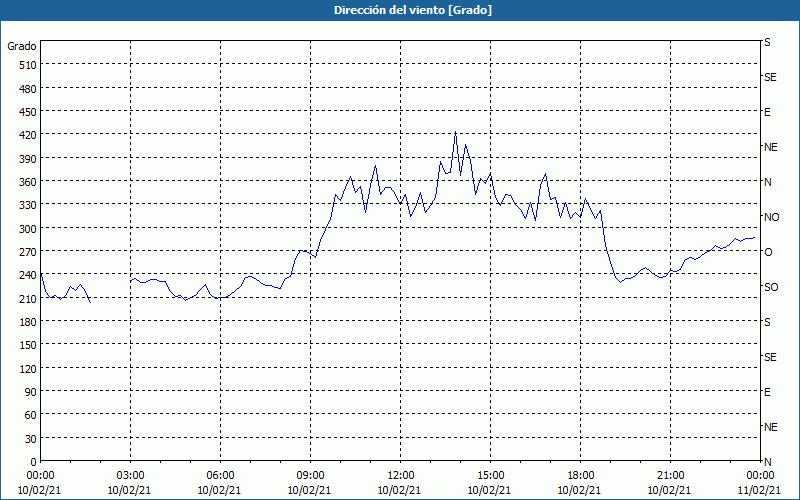Select the 390 y-axis tick label
800x500 pixels.
(x=28, y=159)
